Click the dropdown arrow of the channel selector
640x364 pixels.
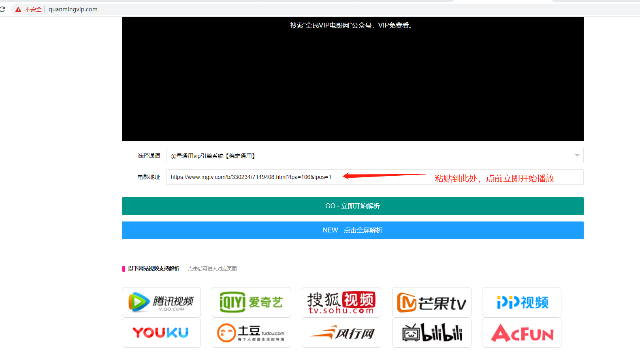coord(577,155)
